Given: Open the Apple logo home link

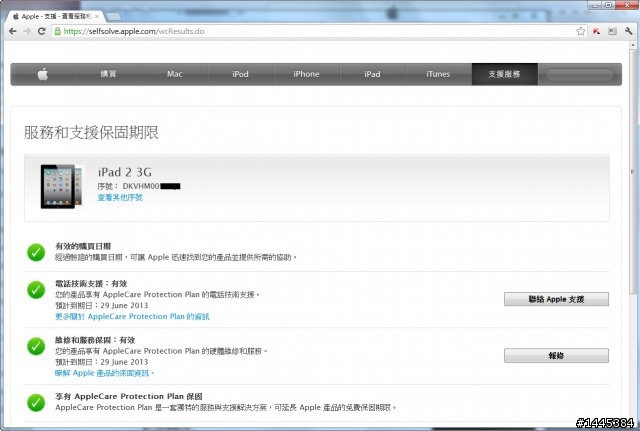Looking at the screenshot, I should tap(43, 74).
